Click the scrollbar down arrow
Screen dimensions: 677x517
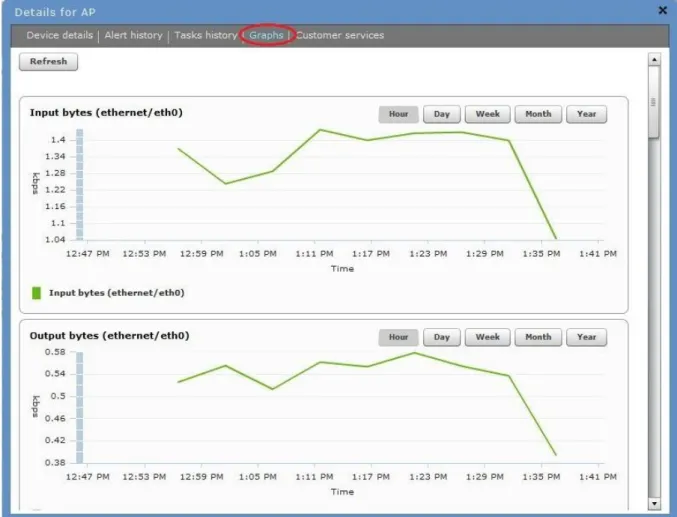pyautogui.click(x=654, y=504)
